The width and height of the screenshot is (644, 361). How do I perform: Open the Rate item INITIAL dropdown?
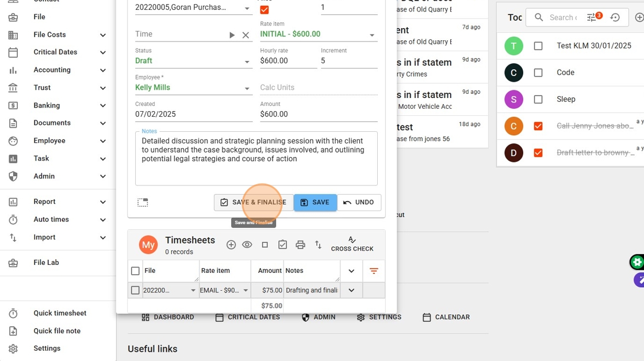click(x=319, y=34)
